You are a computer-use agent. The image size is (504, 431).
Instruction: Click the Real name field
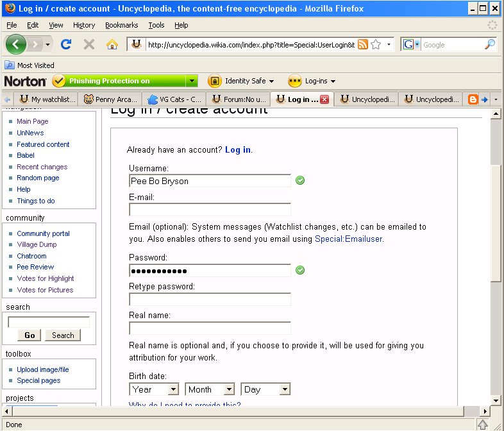point(210,328)
